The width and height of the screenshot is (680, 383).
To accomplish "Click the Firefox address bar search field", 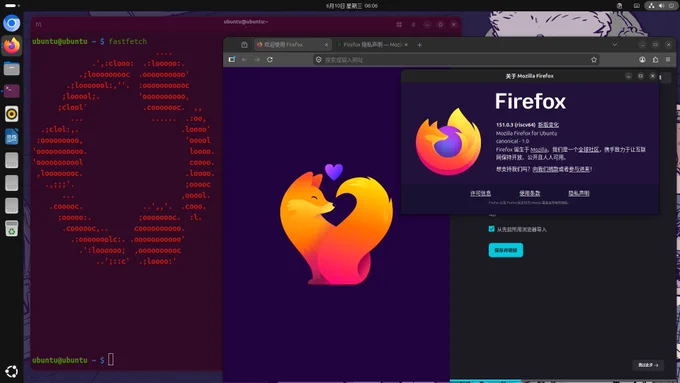I will point(455,59).
